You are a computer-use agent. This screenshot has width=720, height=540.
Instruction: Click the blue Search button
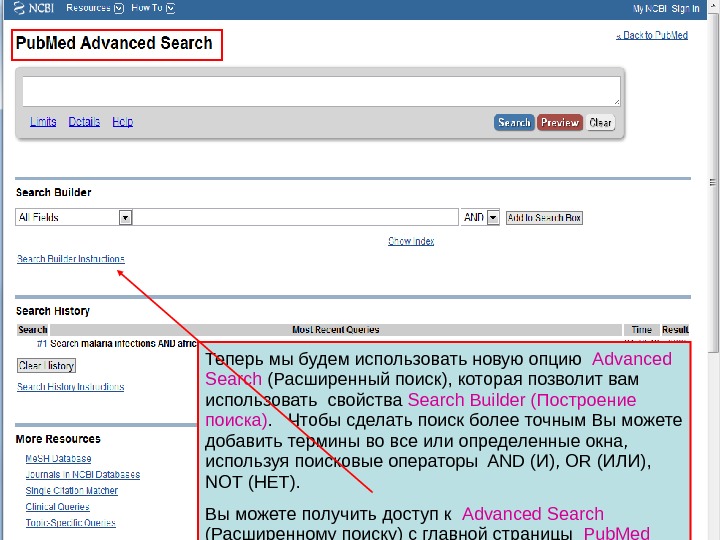point(514,123)
